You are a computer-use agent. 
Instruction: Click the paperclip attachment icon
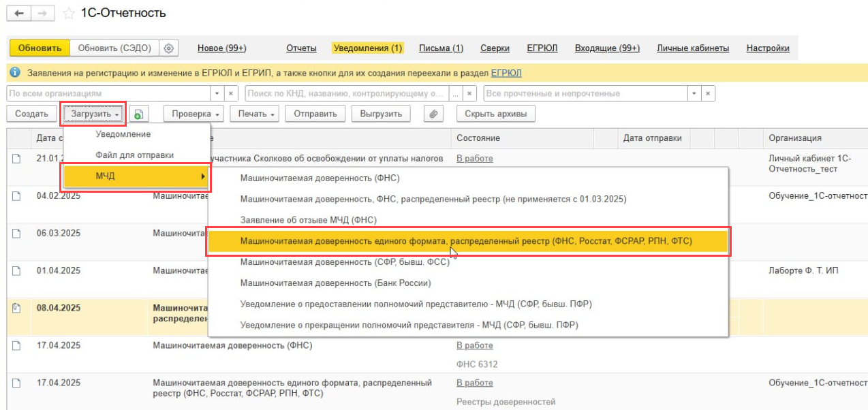click(433, 114)
